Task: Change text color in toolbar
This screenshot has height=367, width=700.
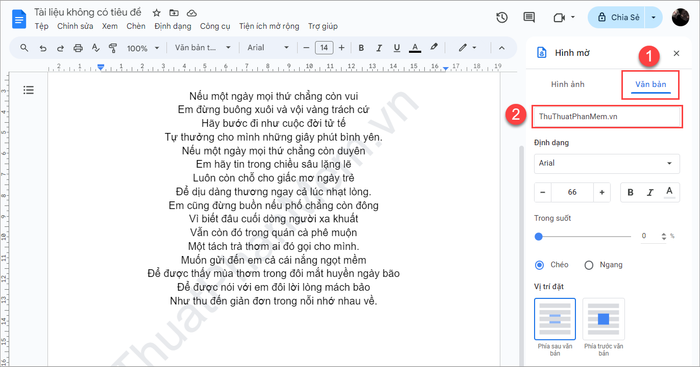Action: pyautogui.click(x=415, y=48)
